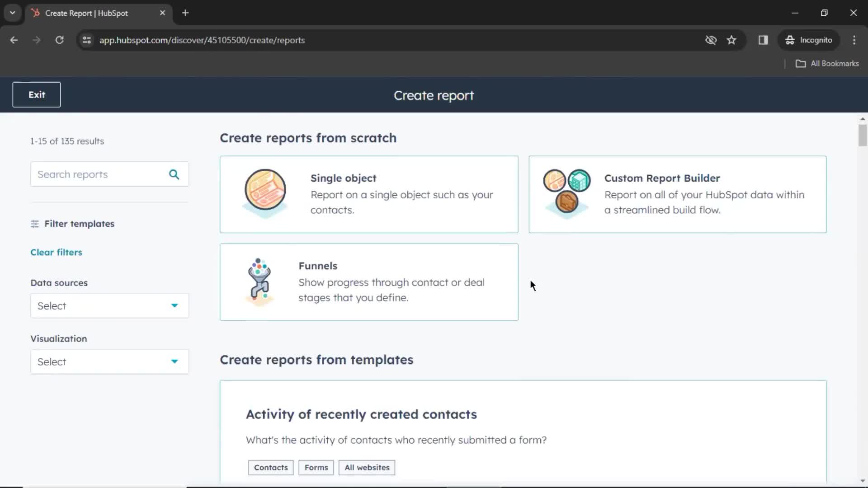
Task: Click the search magnifier icon in Search reports
Action: [174, 174]
